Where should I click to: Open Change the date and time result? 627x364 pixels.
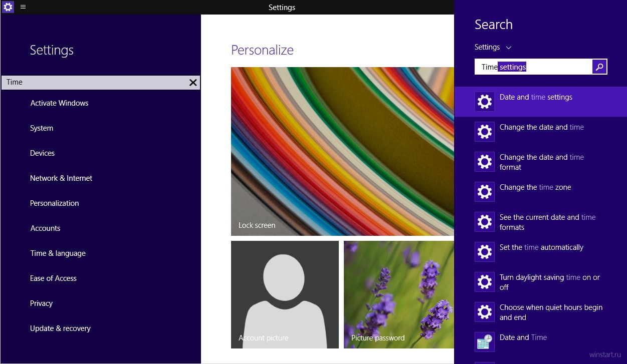(x=541, y=132)
